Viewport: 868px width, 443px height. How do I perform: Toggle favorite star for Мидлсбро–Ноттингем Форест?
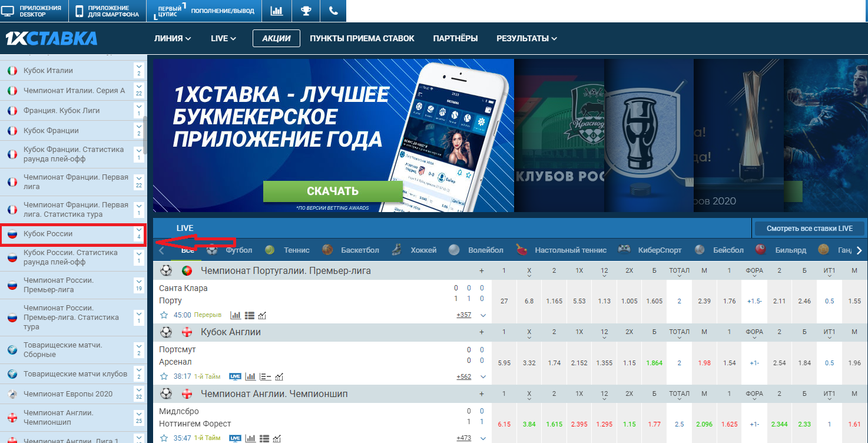click(164, 438)
